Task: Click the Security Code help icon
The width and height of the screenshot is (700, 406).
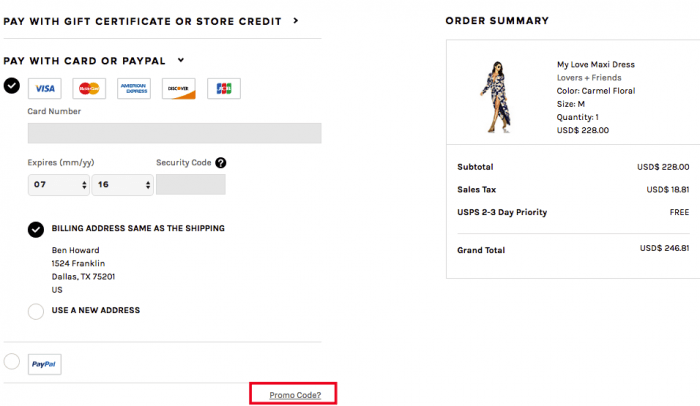Action: [220, 163]
